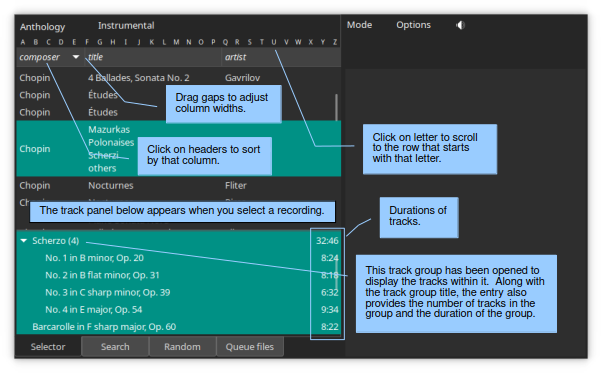Jump to letter R in alphabet bar
Image resolution: width=601 pixels, height=373 pixels.
pos(237,42)
